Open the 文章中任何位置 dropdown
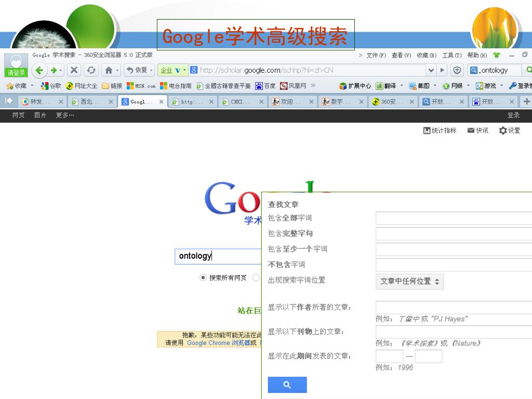 pyautogui.click(x=409, y=281)
